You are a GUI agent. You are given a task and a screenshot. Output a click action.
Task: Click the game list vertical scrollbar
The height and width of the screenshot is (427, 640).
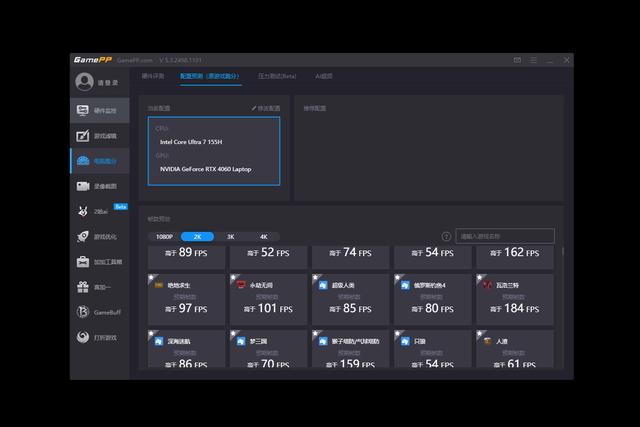pyautogui.click(x=562, y=251)
